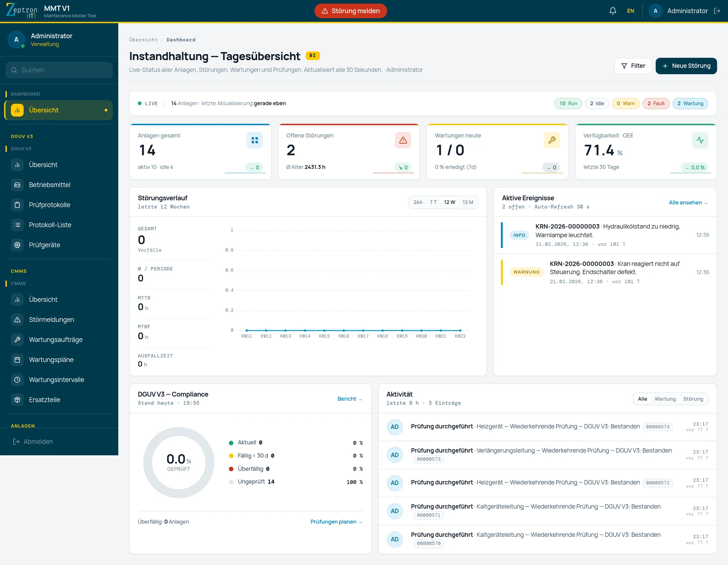The image size is (728, 565).
Task: Click the BI badge beside the page title
Action: coord(312,56)
